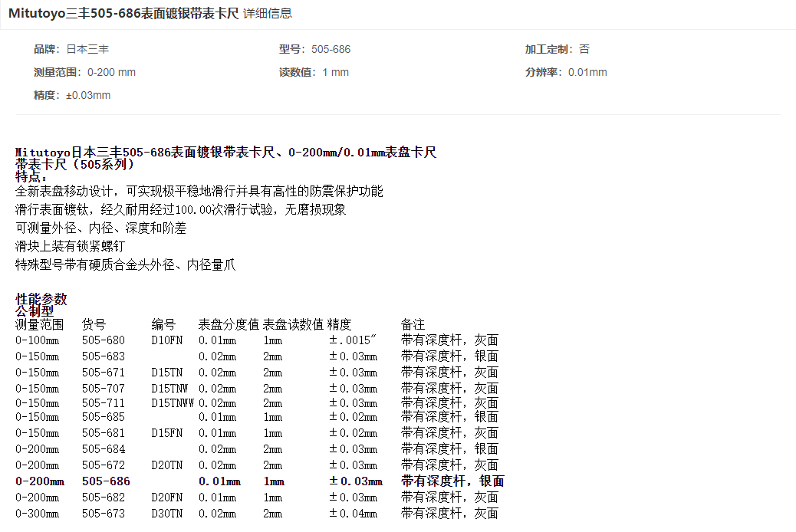Click the 备注 column header in the table

pos(413,324)
